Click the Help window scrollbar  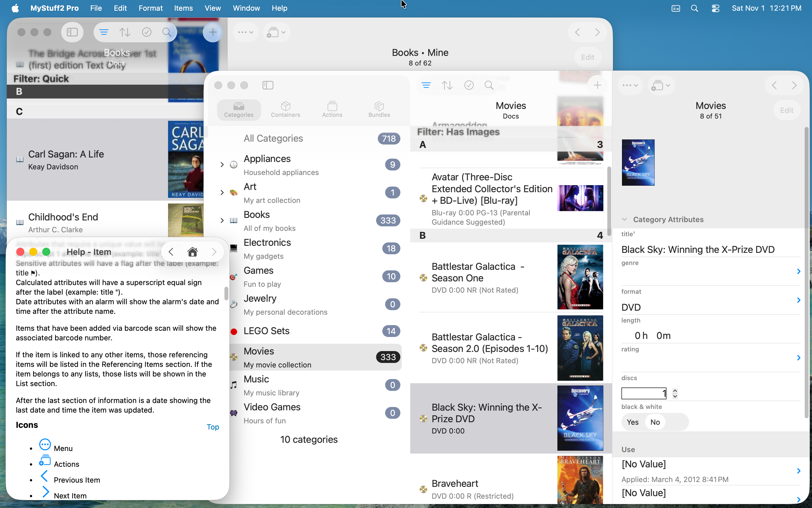point(226,293)
